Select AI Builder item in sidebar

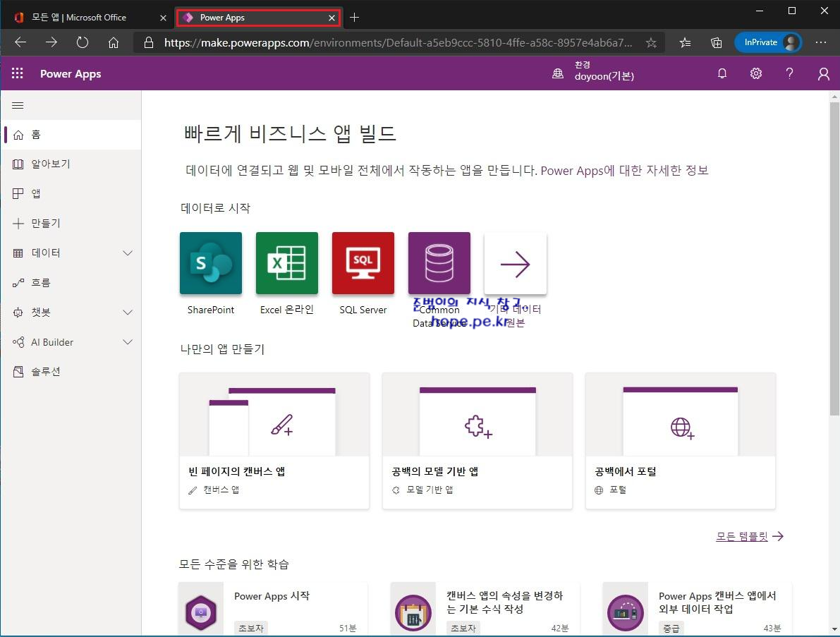[x=52, y=342]
